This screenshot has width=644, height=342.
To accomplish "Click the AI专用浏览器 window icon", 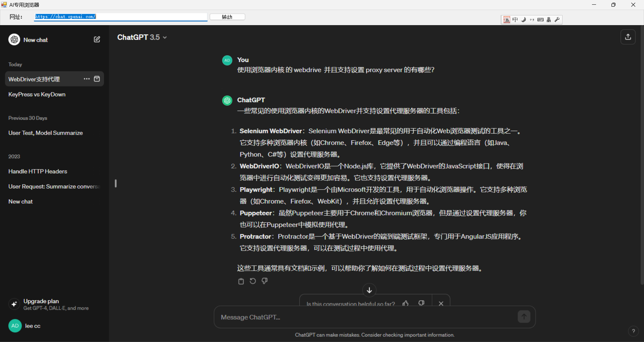I will tap(4, 5).
